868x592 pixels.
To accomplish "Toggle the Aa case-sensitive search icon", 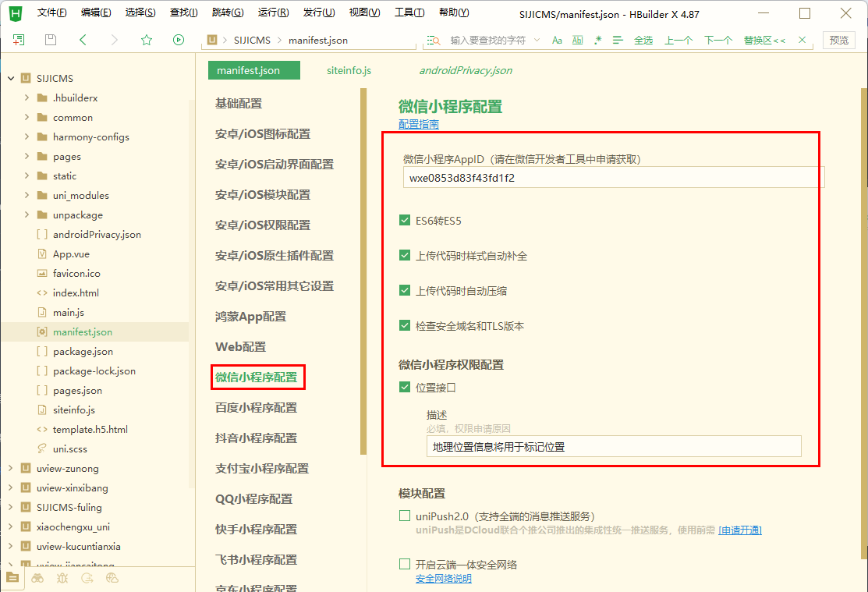I will (x=557, y=41).
